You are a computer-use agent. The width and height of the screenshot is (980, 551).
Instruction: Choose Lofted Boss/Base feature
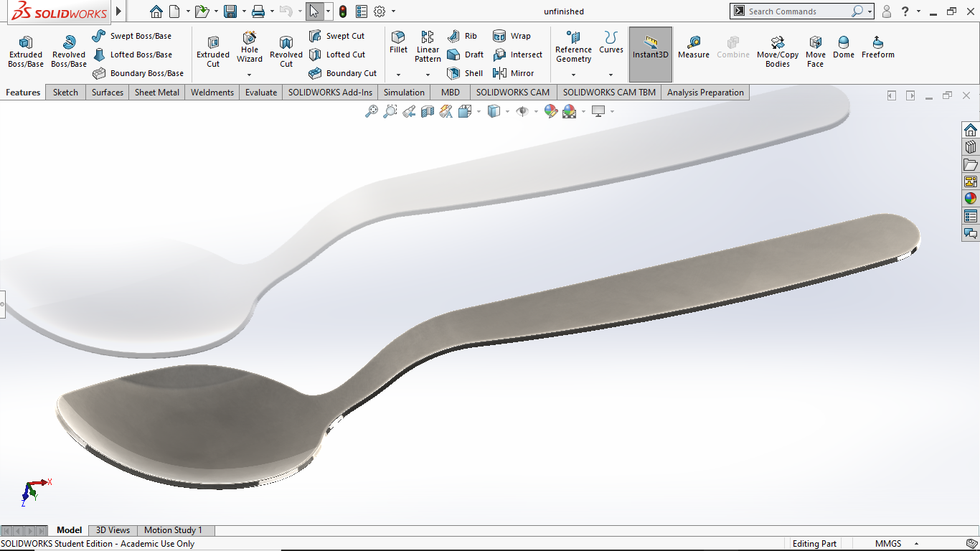pos(132,55)
